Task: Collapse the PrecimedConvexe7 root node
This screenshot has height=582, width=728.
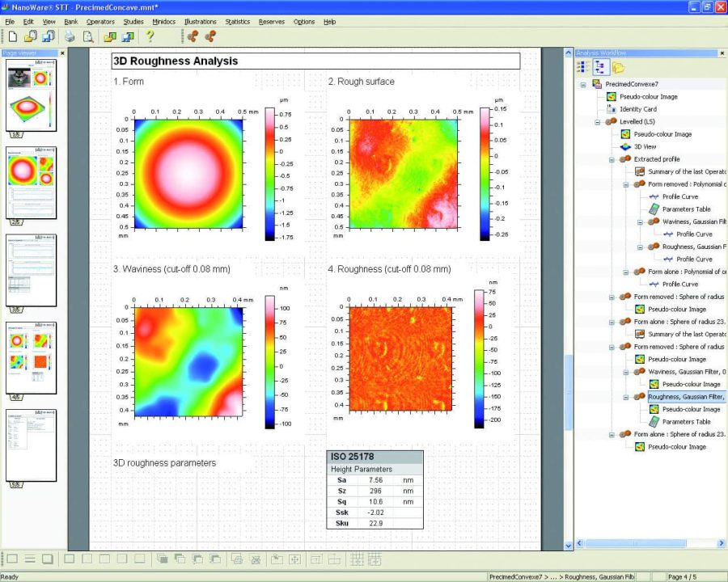Action: 582,84
